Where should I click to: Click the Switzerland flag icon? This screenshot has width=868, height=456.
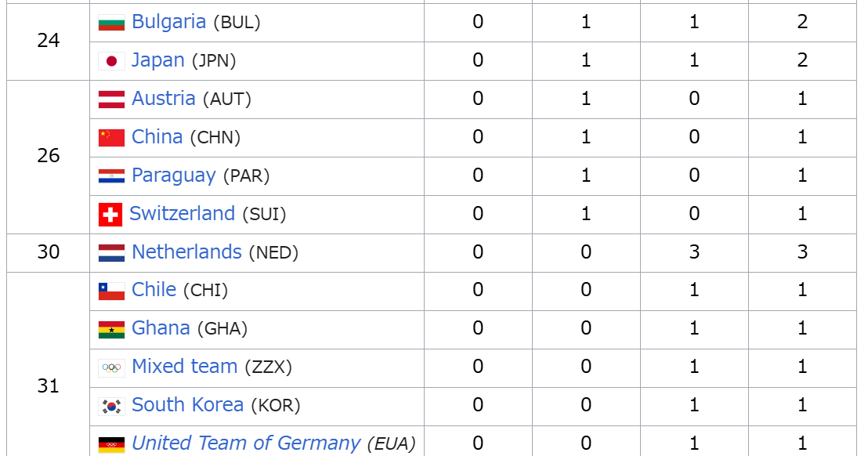tap(110, 215)
